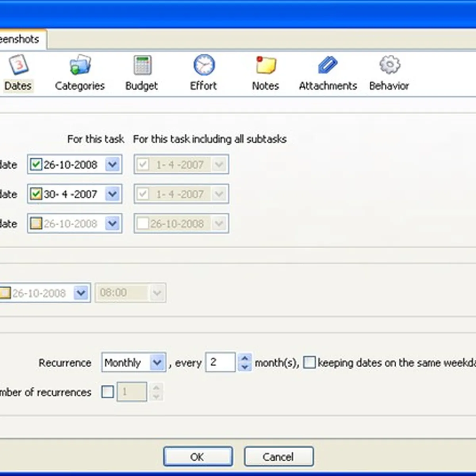Uncheck the 26-10-2008 checked date box

pos(36,164)
